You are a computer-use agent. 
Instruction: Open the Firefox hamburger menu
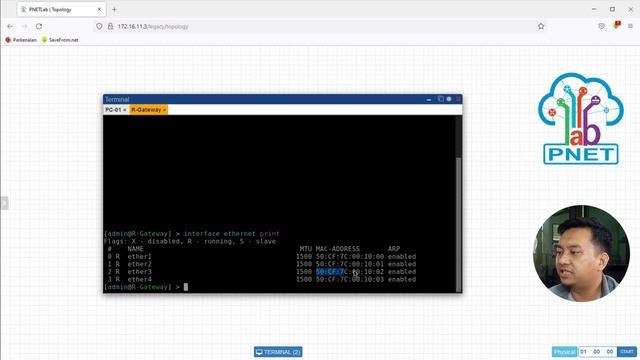pos(630,26)
